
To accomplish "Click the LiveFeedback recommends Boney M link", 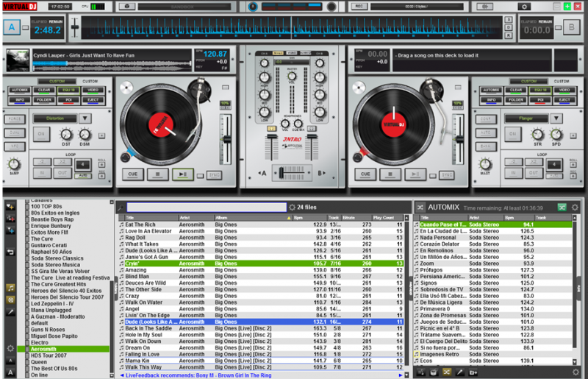I will (198, 375).
